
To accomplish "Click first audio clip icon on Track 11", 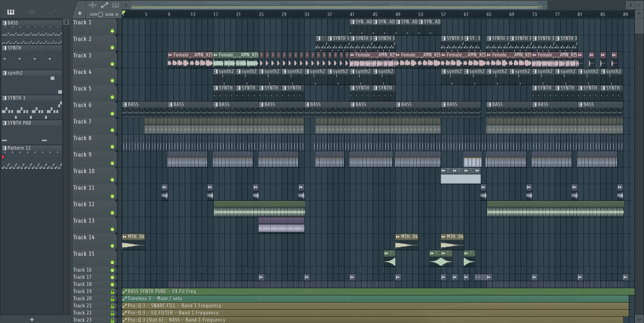I will point(165,187).
